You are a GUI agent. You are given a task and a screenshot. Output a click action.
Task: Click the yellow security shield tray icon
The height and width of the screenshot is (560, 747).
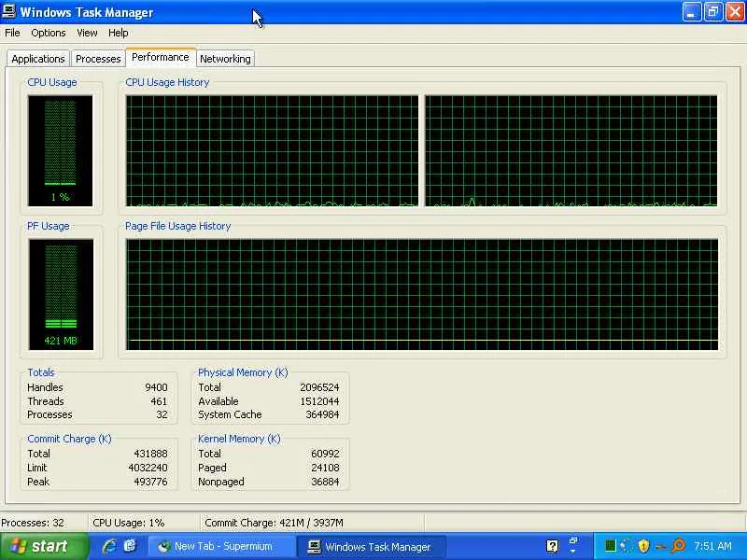point(643,546)
